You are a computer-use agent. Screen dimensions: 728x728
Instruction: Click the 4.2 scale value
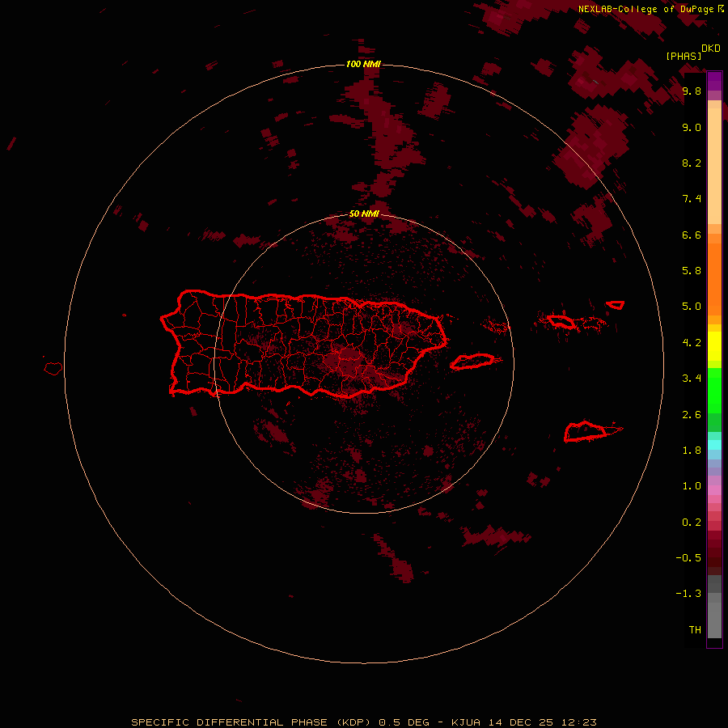click(x=692, y=343)
